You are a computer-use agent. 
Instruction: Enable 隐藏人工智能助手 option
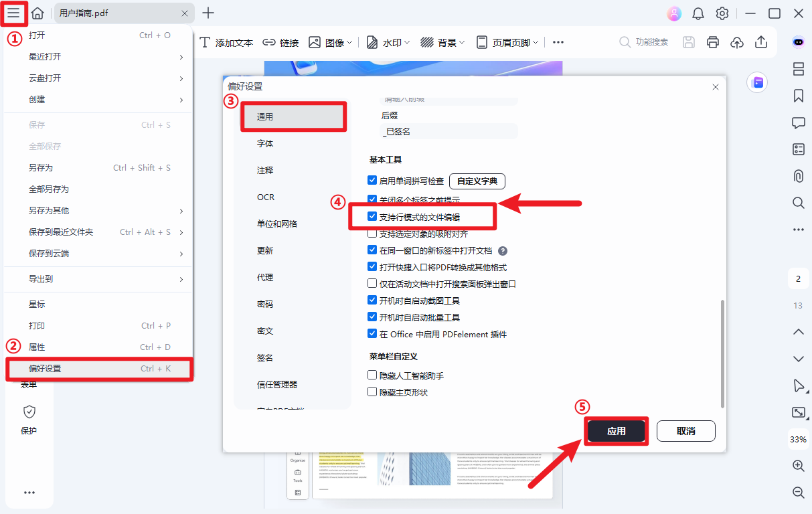coord(372,374)
